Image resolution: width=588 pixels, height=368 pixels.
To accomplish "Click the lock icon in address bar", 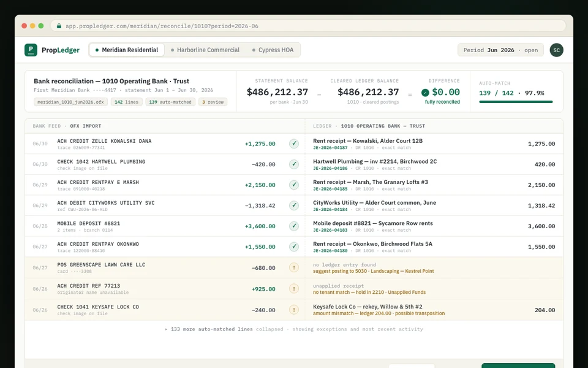I will coord(59,26).
